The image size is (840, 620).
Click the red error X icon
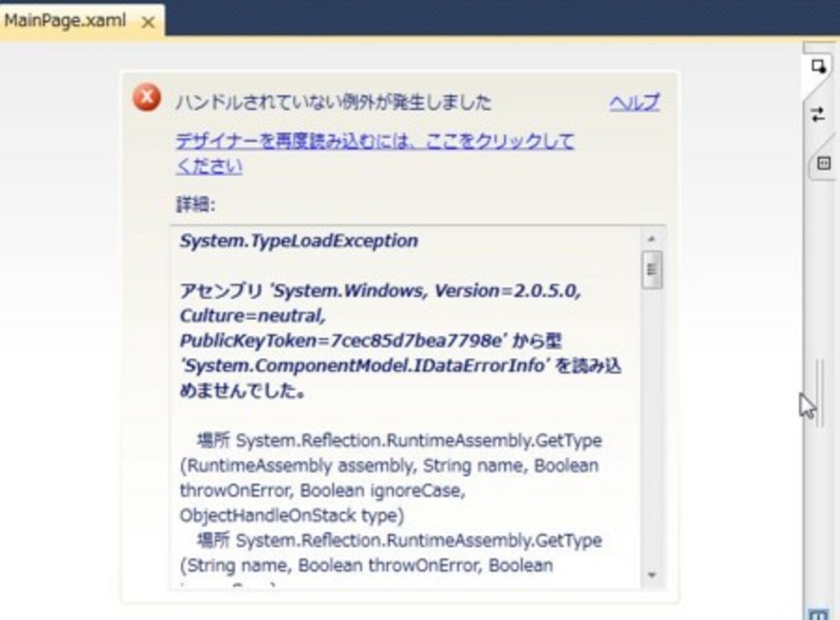tap(147, 98)
